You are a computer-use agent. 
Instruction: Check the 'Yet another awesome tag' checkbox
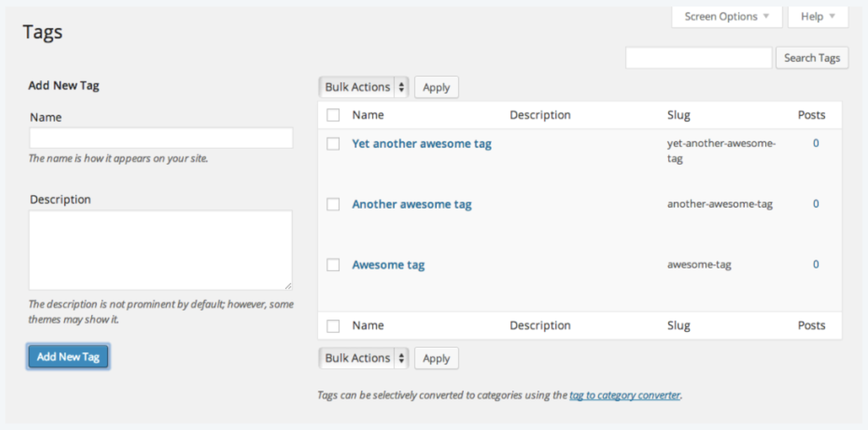[x=333, y=144]
